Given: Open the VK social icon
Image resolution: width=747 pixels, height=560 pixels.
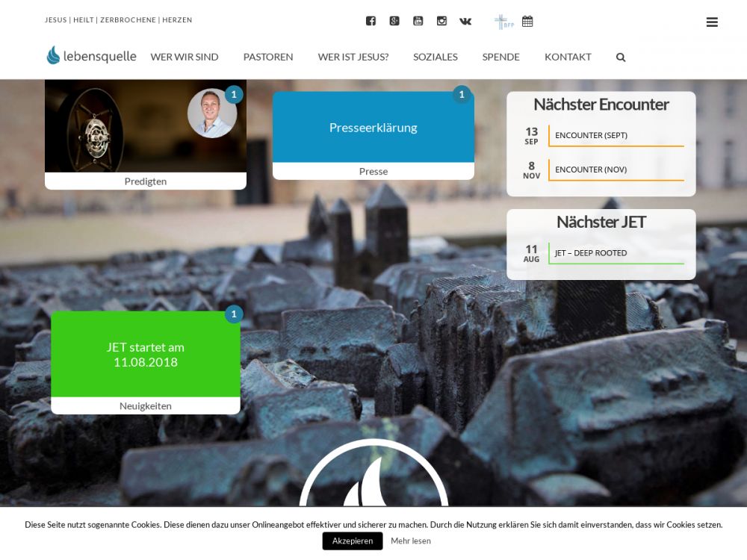Looking at the screenshot, I should [465, 21].
